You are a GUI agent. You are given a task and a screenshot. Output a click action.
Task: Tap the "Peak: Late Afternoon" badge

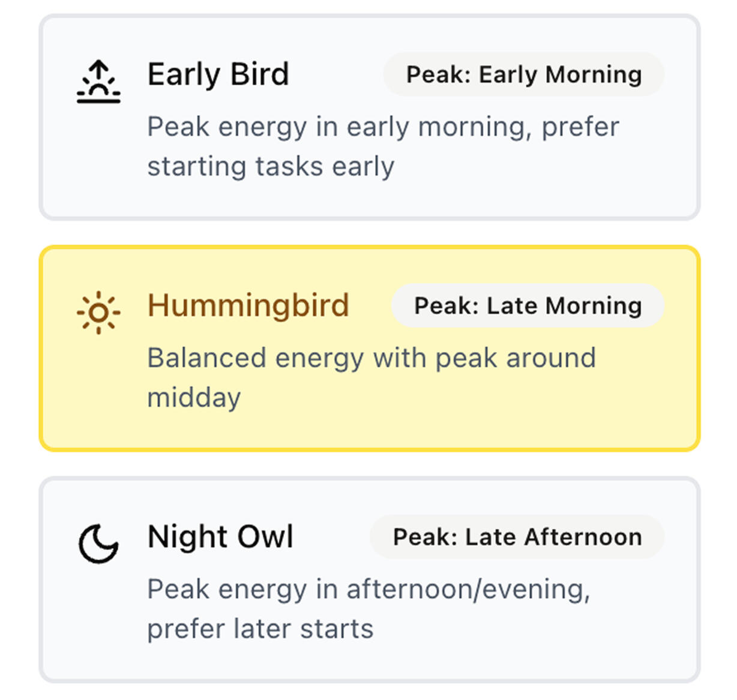point(517,537)
